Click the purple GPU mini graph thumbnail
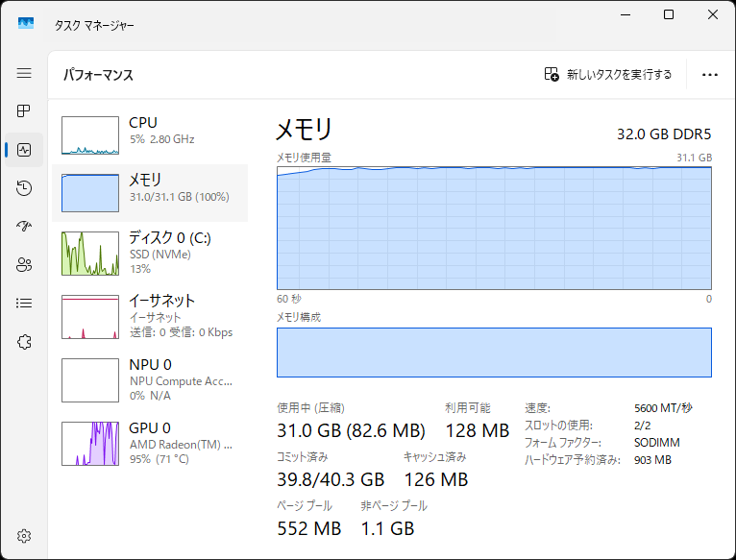 (x=90, y=444)
